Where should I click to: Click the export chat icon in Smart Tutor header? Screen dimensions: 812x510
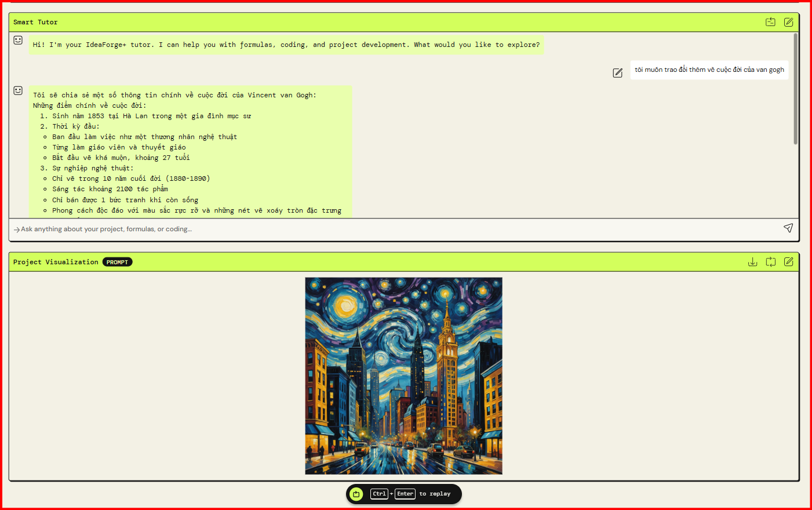pos(770,22)
